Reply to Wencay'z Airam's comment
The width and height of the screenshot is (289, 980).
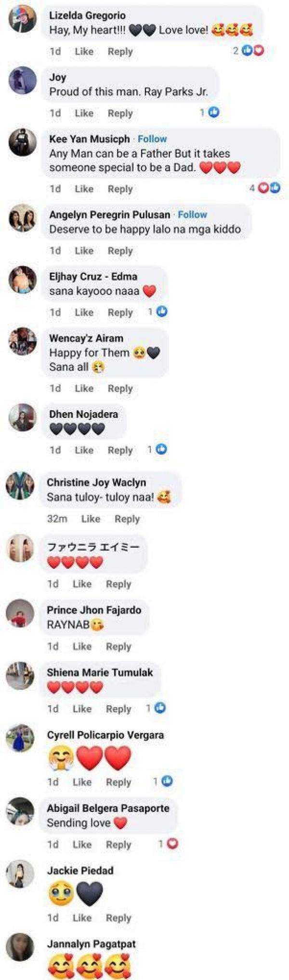pyautogui.click(x=120, y=388)
